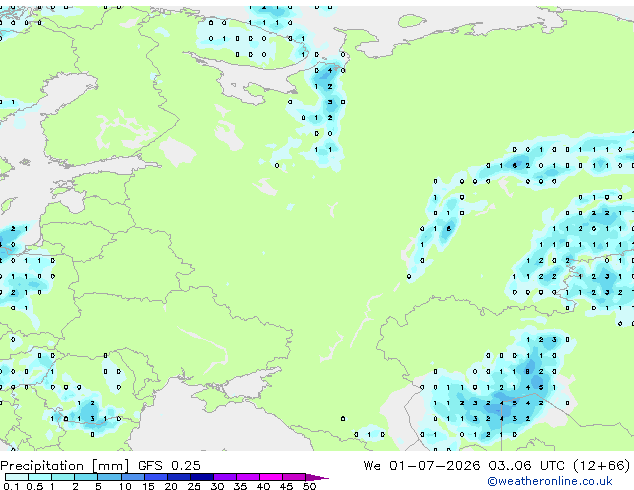Select swatch between 35 and 40
The image size is (634, 490).
(247, 477)
